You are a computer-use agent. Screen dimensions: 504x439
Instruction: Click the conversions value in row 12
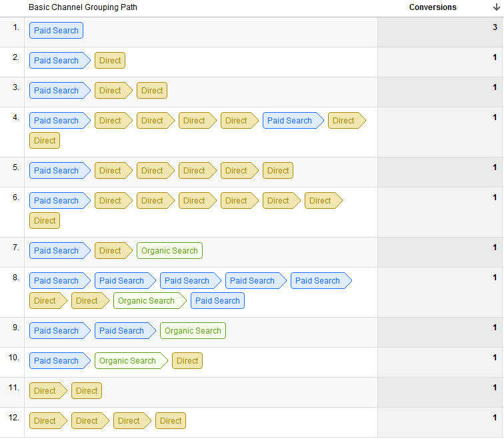coord(495,418)
